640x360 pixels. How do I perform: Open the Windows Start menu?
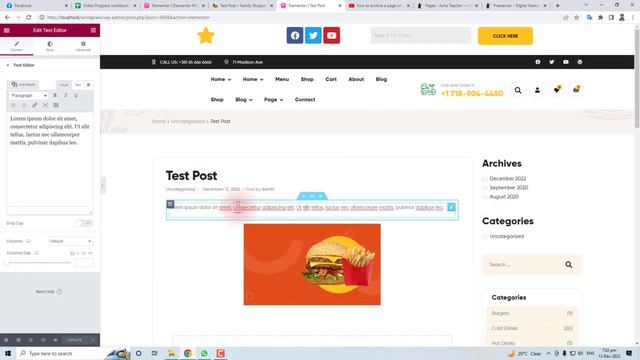[x=8, y=353]
